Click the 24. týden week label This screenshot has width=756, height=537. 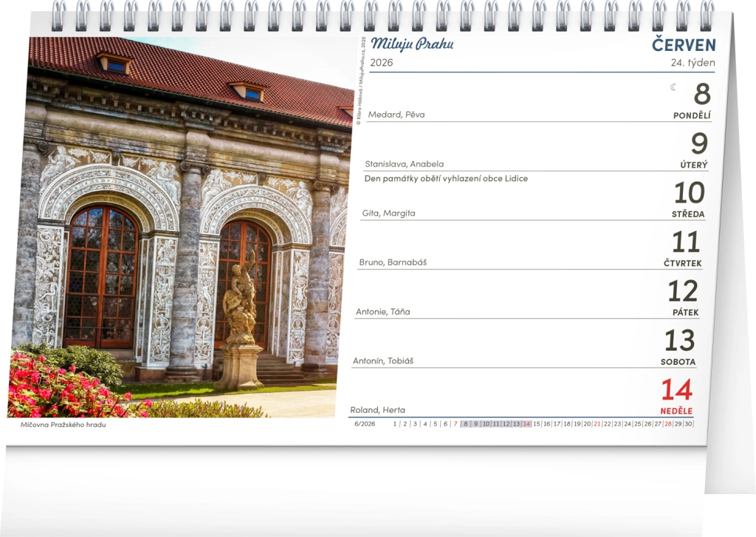(693, 63)
